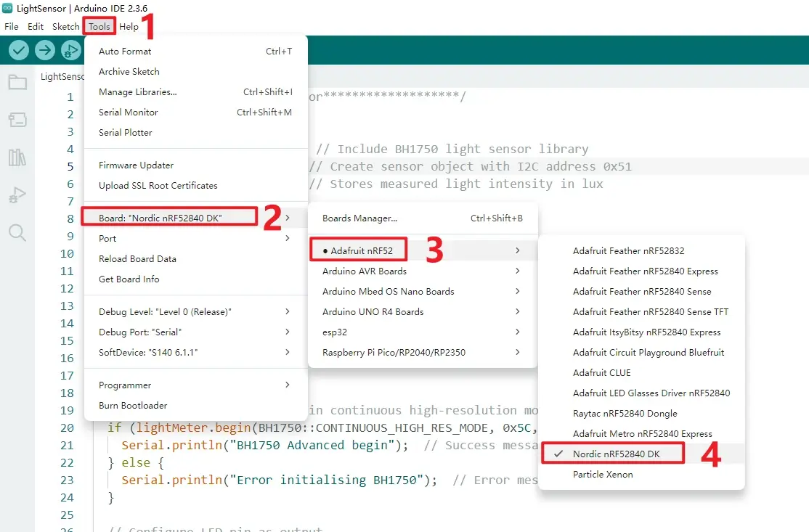
Task: Launch Firmware Updater
Action: (196, 165)
